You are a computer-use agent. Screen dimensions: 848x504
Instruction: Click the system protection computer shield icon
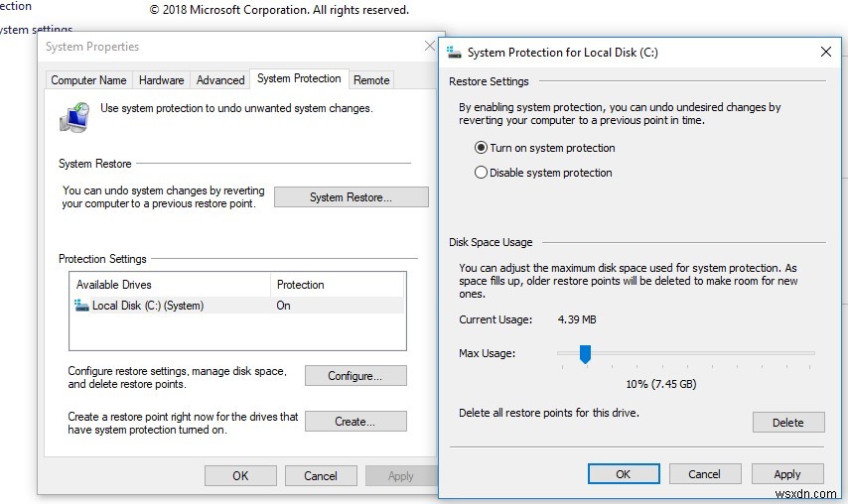pos(74,117)
